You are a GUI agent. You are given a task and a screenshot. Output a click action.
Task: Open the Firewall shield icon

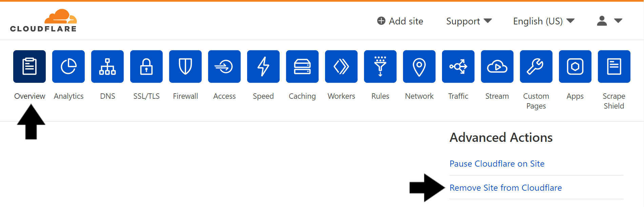click(185, 67)
